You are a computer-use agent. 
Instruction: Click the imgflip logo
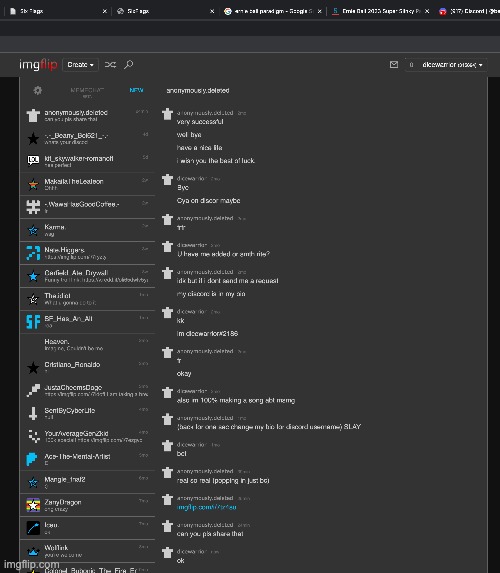point(38,65)
